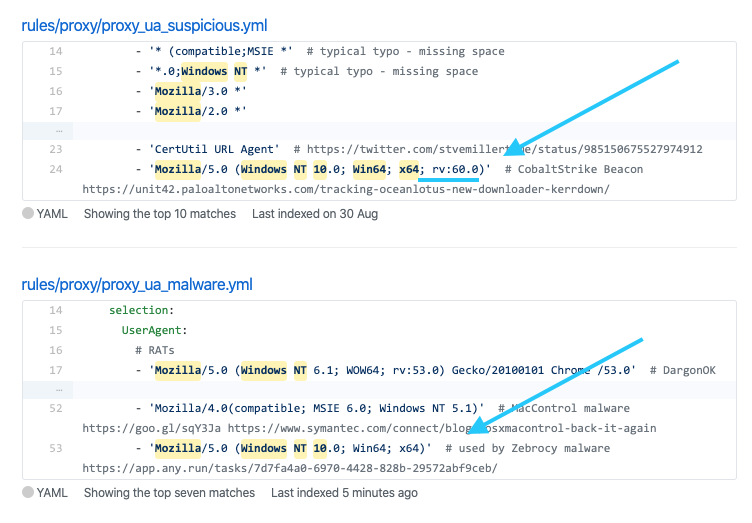This screenshot has height=523, width=752.
Task: Click 'Gecko/20100101' text on line 17 of malware.yml
Action: [x=498, y=370]
